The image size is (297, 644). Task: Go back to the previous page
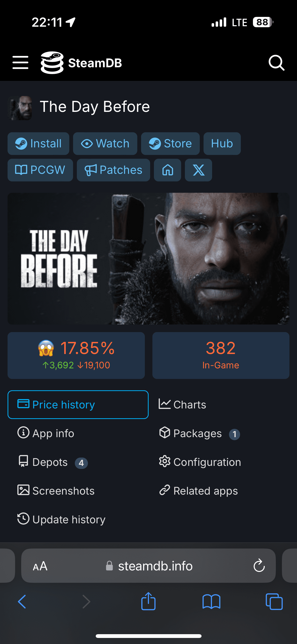click(22, 601)
